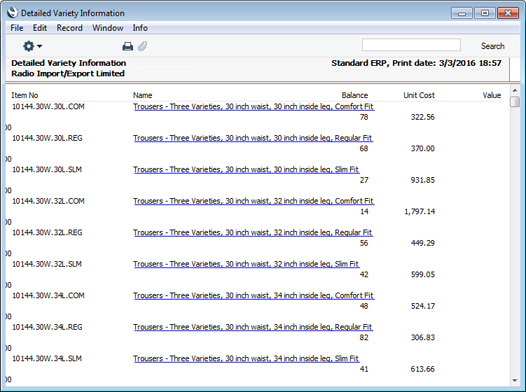Click balance value 48
The image size is (526, 392).
point(364,306)
